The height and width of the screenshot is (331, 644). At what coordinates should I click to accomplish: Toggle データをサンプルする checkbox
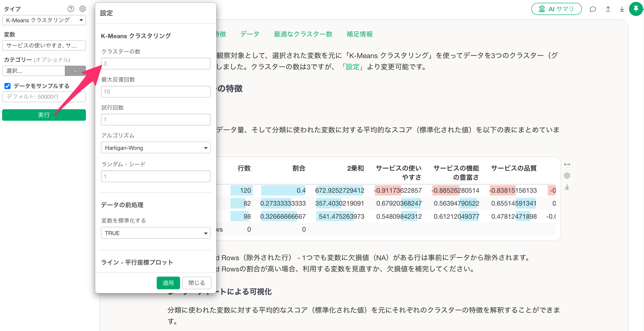click(7, 86)
